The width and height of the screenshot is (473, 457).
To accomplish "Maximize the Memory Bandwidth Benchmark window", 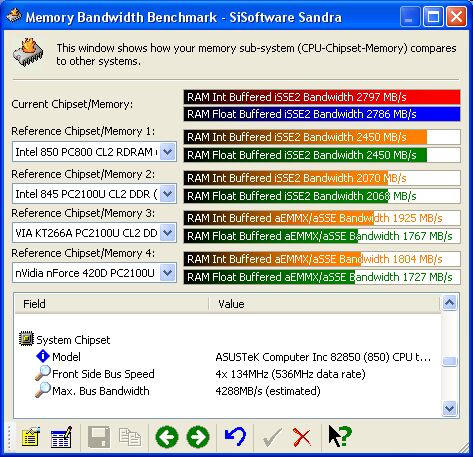I will click(433, 16).
